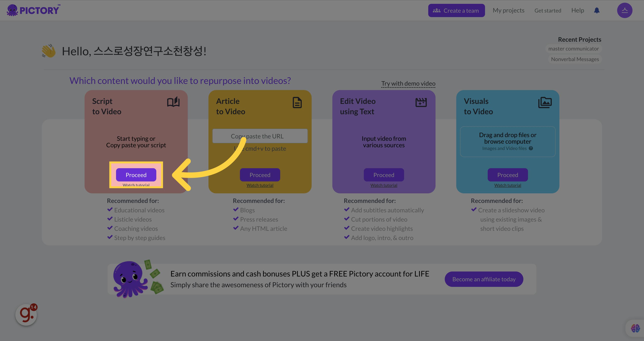
Task: Open the Help menu
Action: click(577, 10)
